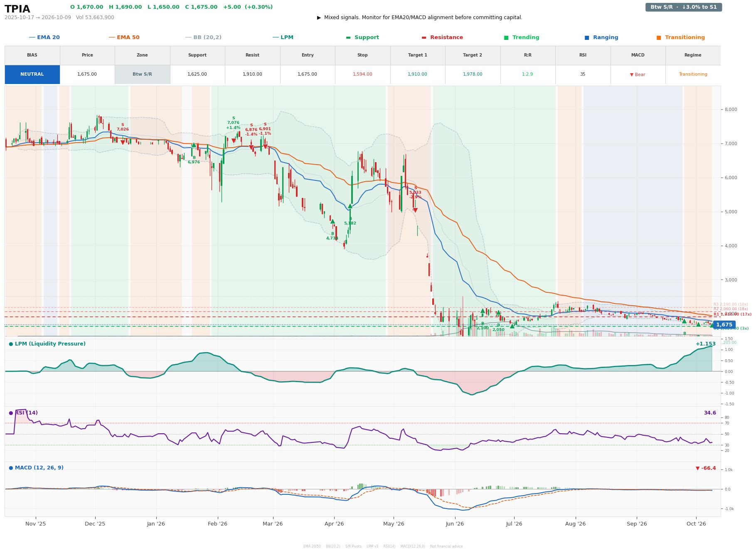Click the Resistance legend entry
This screenshot has width=756, height=553.
[442, 37]
